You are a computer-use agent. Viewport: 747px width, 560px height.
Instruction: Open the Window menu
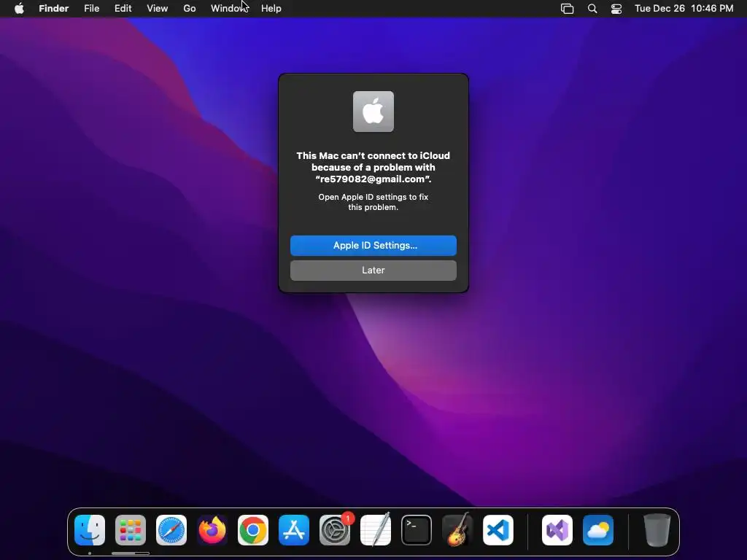click(x=229, y=9)
